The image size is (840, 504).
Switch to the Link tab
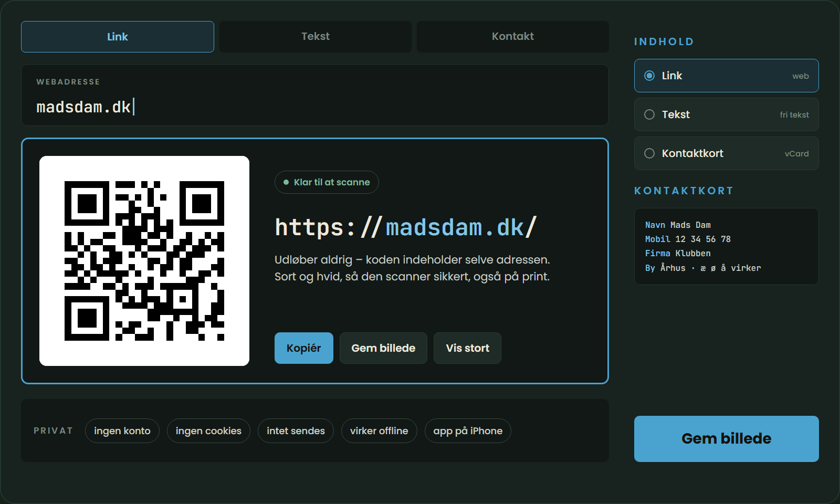[x=118, y=37]
